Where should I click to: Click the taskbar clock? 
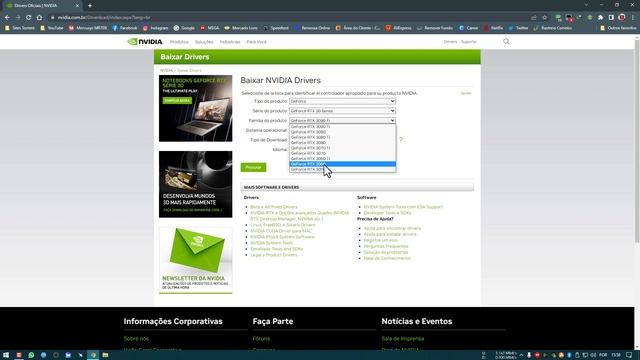click(x=616, y=355)
